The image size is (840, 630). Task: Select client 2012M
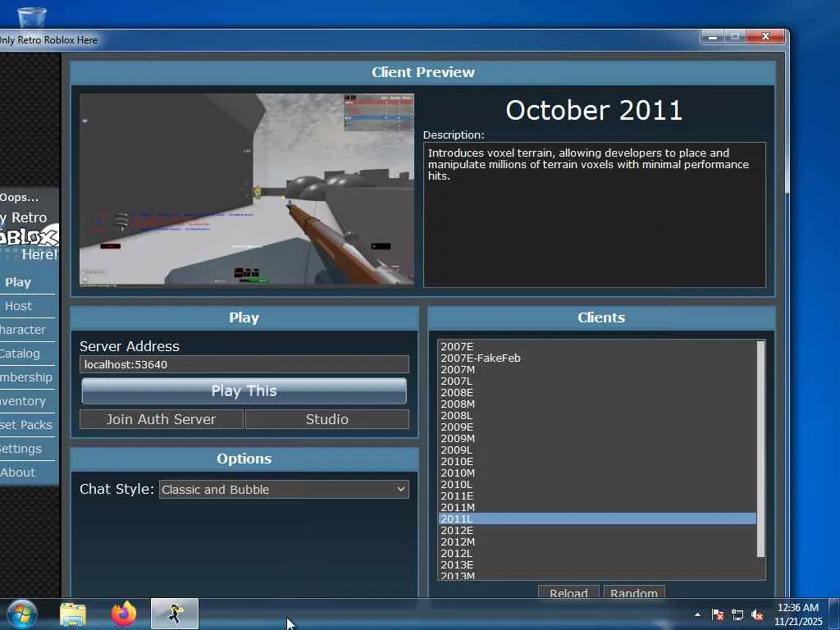tap(597, 541)
